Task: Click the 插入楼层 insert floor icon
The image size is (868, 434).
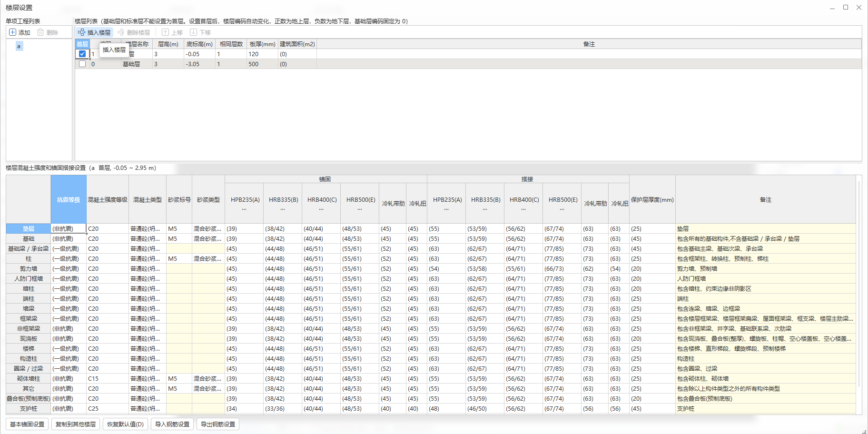Action: tap(81, 32)
